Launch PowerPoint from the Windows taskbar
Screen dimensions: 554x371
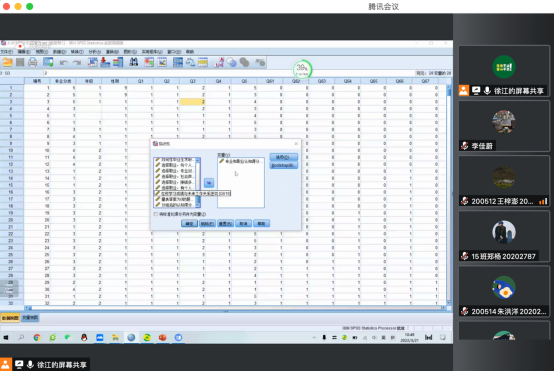163,337
